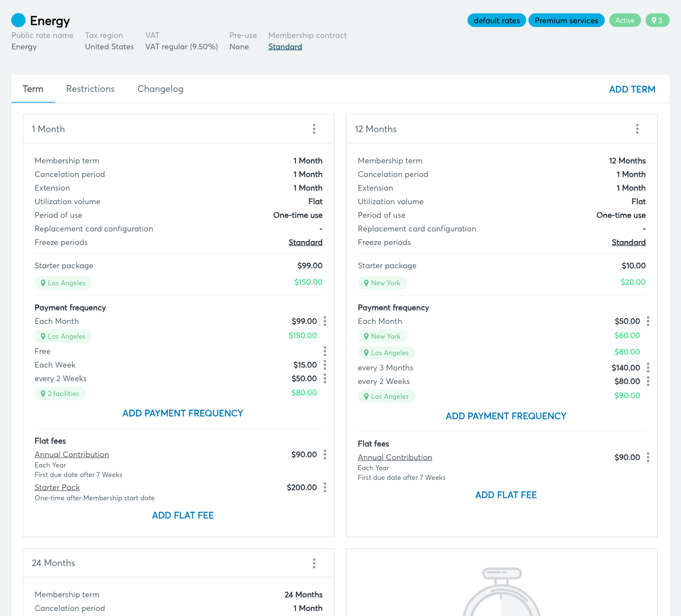Click the 1 Month card title
The width and height of the screenshot is (681, 616).
pyautogui.click(x=48, y=129)
